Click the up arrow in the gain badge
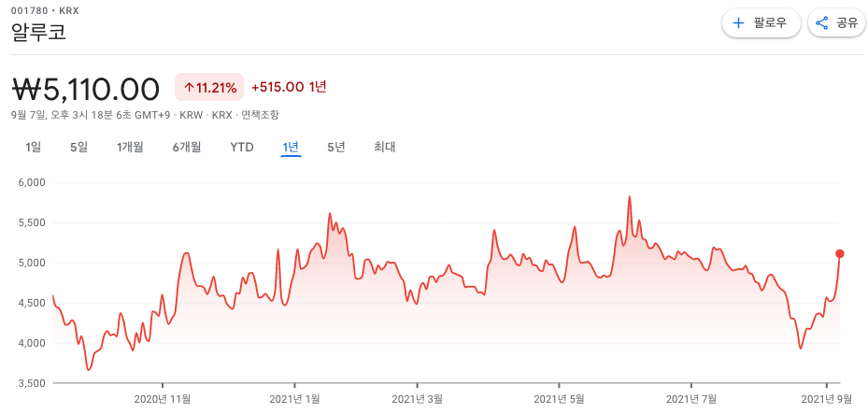Screen dimensions: 868x414 point(189,87)
